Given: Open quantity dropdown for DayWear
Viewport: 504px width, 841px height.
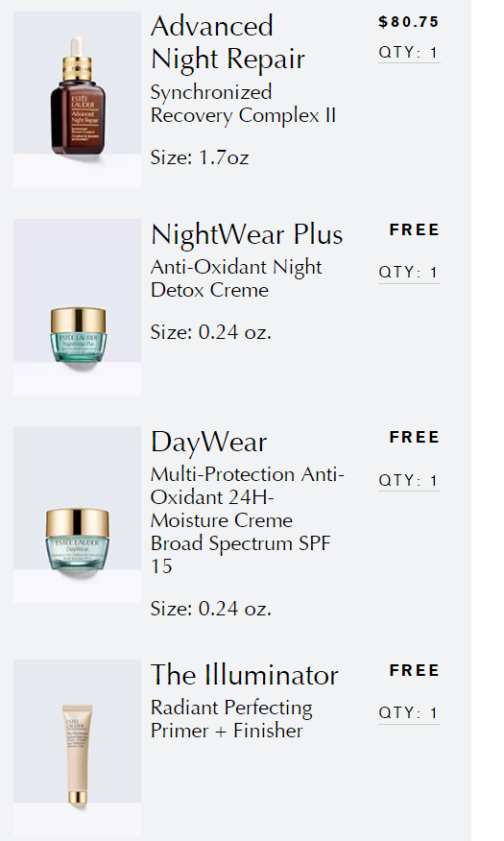Looking at the screenshot, I should [x=409, y=481].
